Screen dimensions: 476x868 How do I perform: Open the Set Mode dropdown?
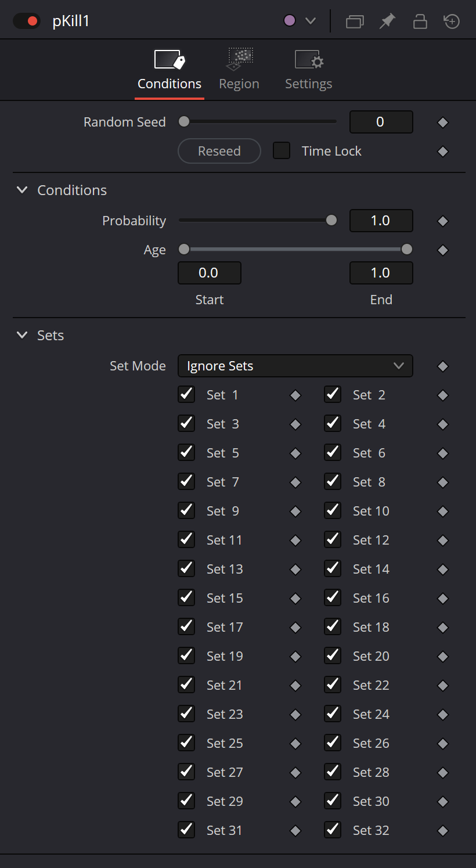tap(295, 366)
